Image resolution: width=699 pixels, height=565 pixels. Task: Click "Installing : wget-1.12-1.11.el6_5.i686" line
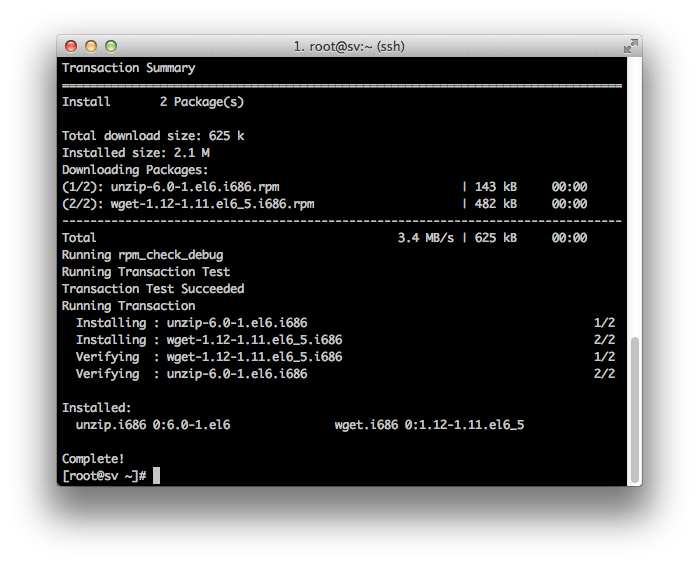(209, 340)
